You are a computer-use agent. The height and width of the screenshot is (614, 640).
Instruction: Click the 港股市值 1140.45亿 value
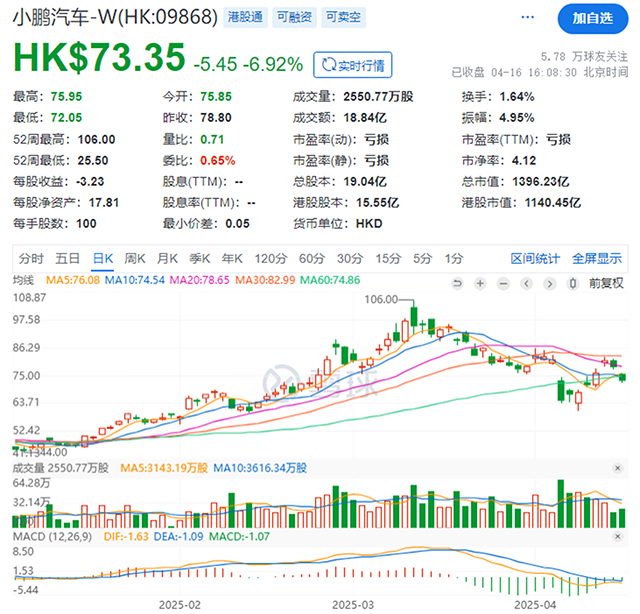click(x=553, y=202)
